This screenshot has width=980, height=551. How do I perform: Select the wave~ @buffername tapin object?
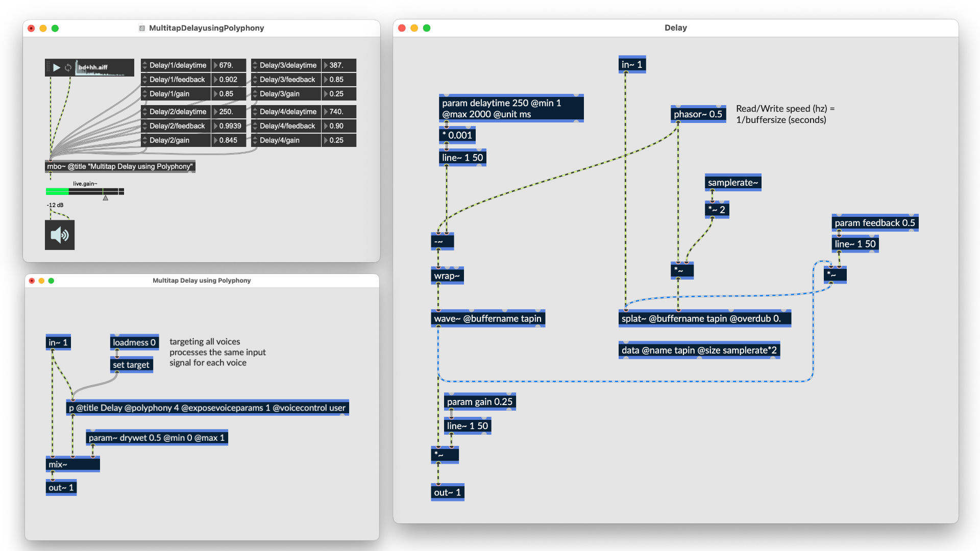pos(487,318)
